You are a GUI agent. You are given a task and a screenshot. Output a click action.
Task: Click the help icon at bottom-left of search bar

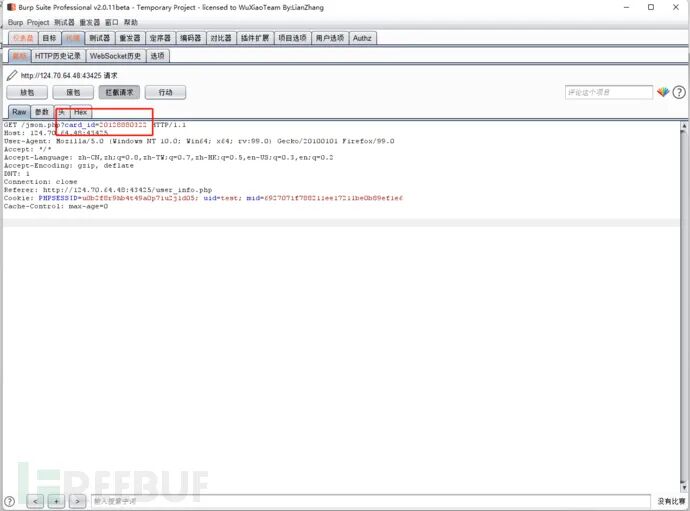[9, 501]
